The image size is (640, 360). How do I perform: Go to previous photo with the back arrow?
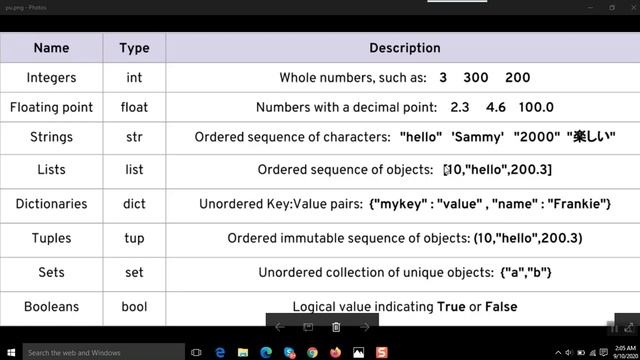click(x=280, y=327)
